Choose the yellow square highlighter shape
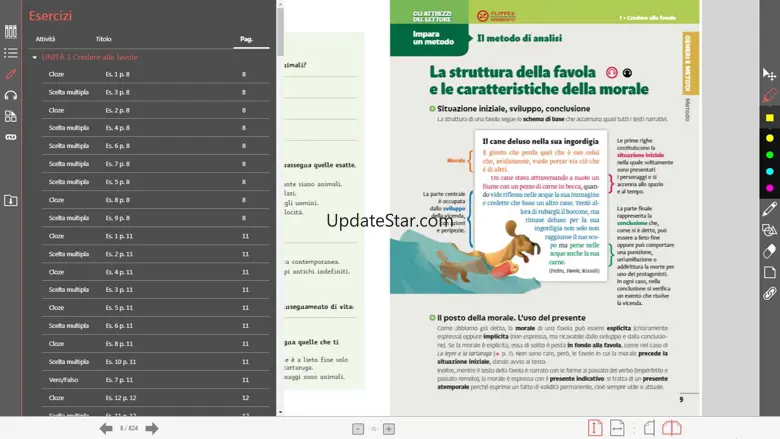 pos(770,118)
